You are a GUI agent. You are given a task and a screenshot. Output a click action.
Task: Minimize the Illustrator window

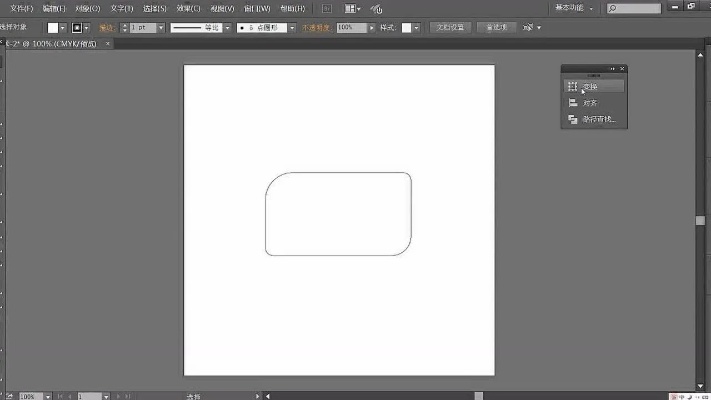point(675,7)
